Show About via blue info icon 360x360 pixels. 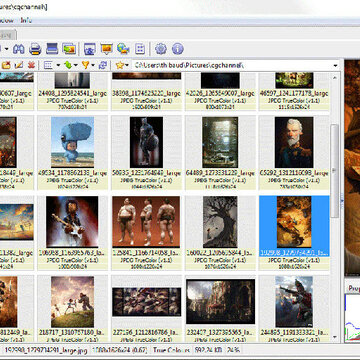[178, 49]
